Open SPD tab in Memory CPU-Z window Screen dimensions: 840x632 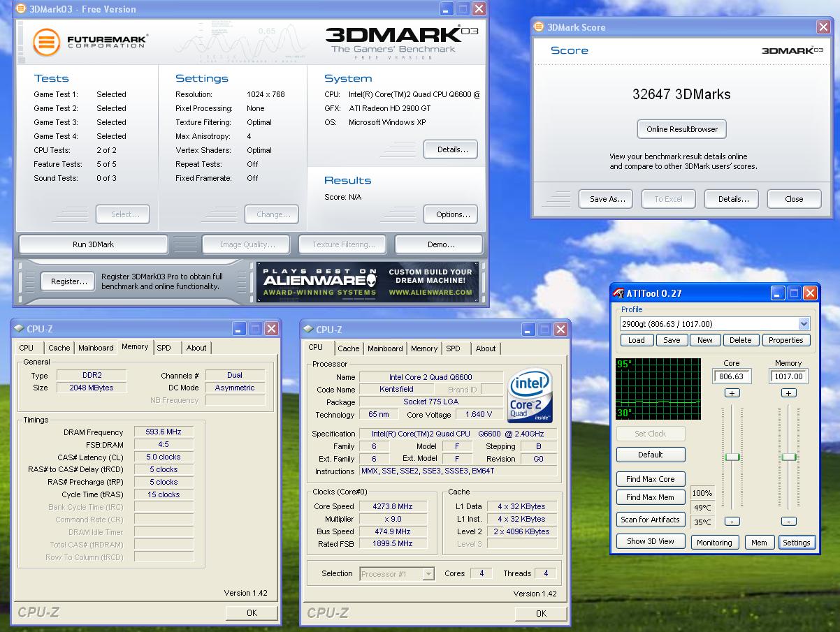pos(164,348)
